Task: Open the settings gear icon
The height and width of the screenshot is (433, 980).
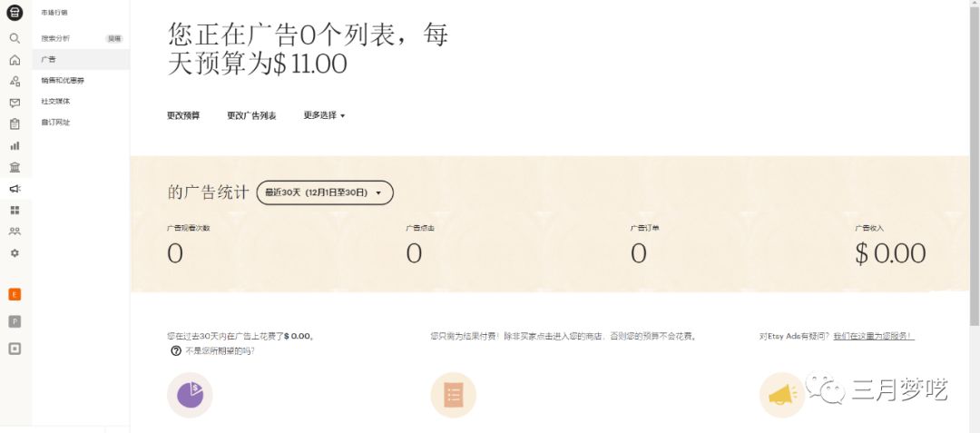Action: 15,253
